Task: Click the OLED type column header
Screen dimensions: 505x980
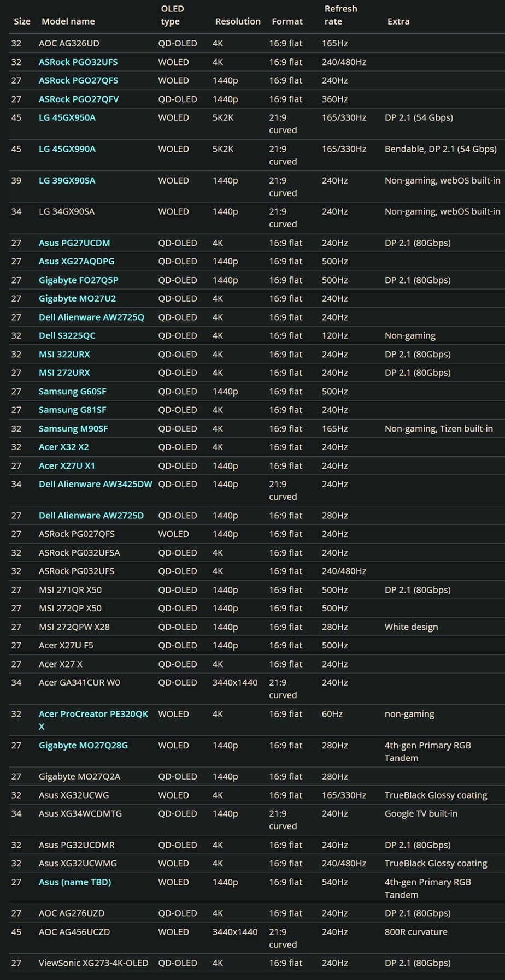Action: [173, 15]
